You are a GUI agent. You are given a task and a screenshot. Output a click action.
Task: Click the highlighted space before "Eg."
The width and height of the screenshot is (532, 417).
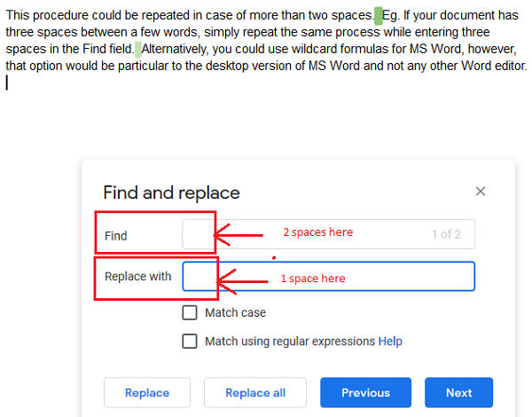pyautogui.click(x=379, y=15)
